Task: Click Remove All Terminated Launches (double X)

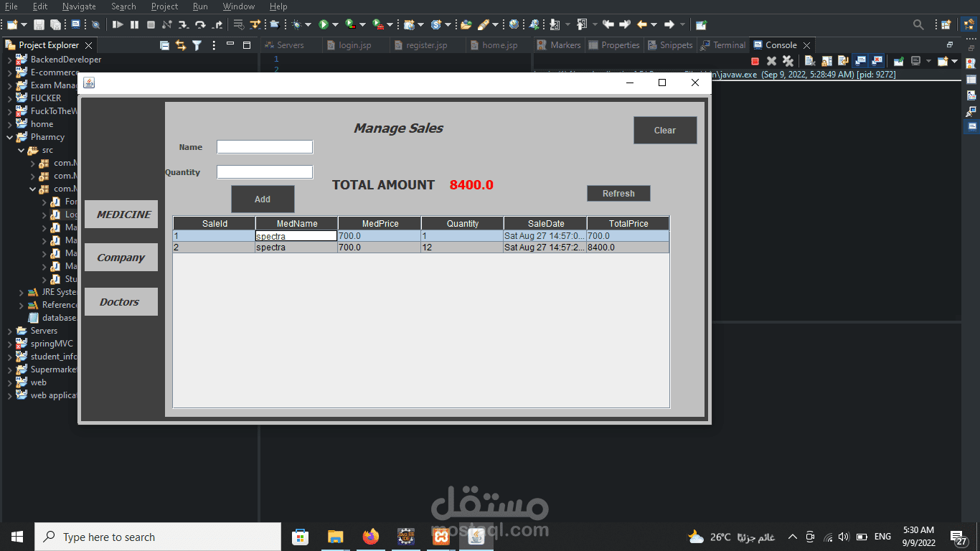Action: tap(788, 61)
